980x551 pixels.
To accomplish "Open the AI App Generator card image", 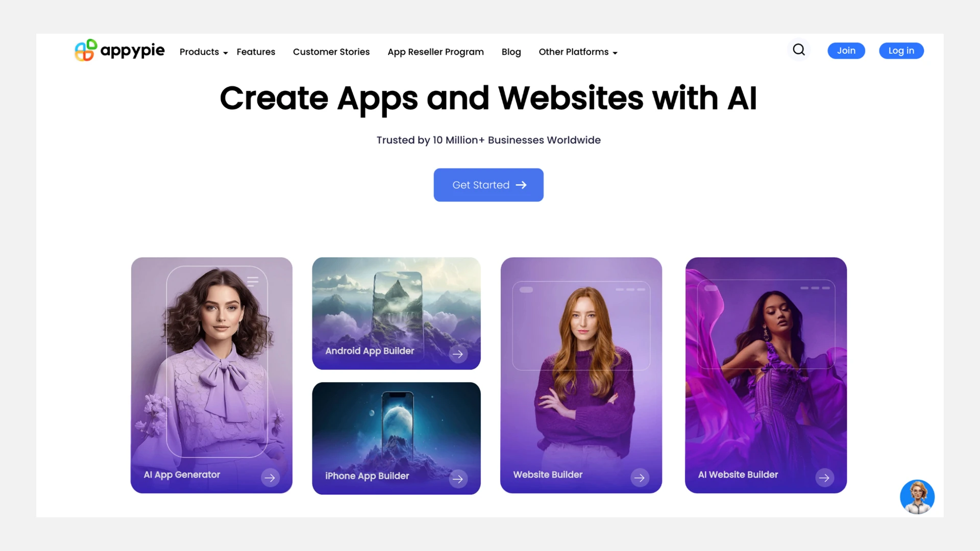I will 211,375.
